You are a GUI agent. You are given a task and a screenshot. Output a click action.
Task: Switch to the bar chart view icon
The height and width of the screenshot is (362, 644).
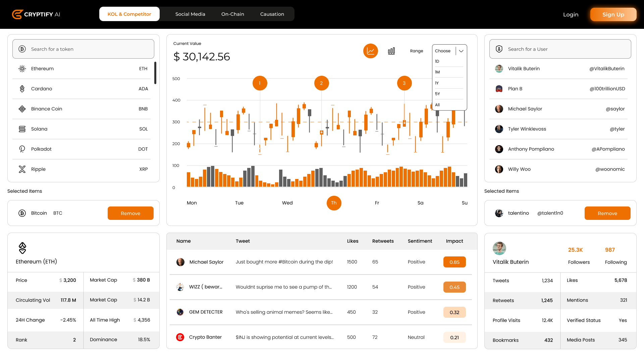[x=391, y=51]
